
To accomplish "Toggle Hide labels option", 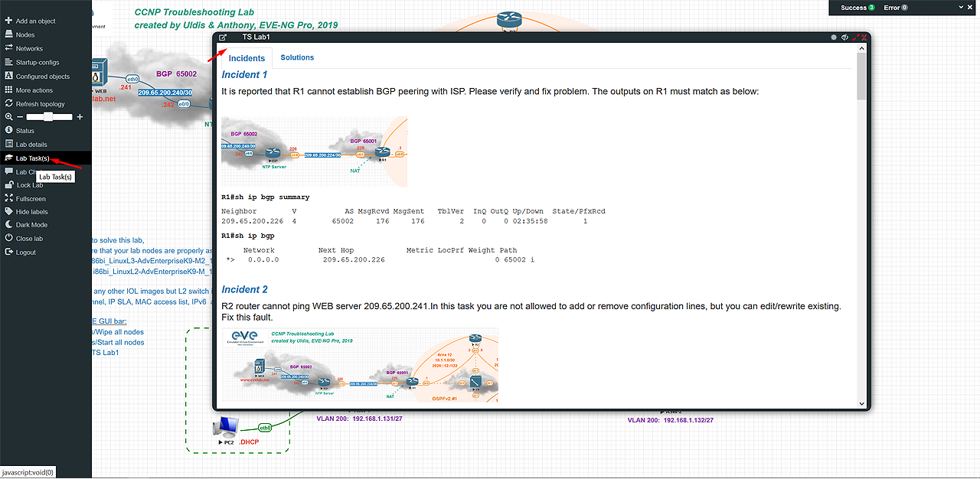I will (31, 212).
